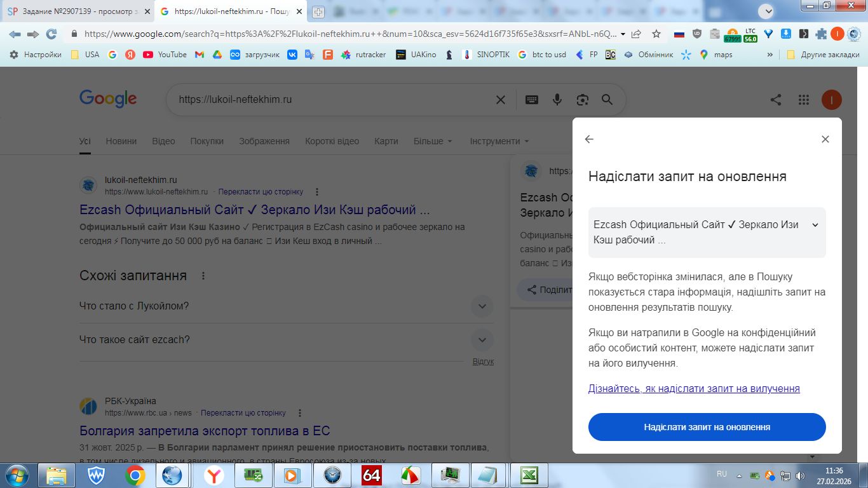Open the rutracker bookmark
The image size is (868, 488).
click(363, 55)
